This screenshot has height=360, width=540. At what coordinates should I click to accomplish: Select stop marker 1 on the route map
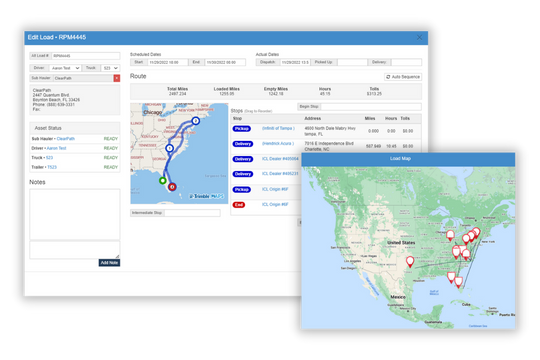click(x=169, y=148)
